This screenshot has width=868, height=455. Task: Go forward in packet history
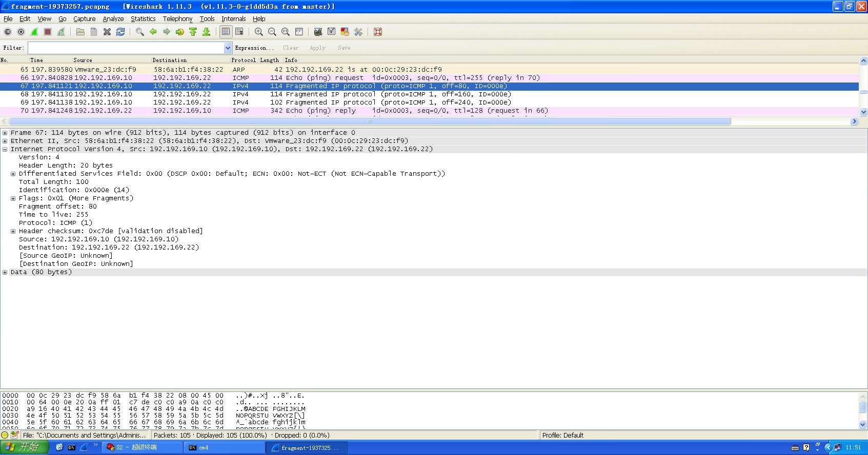(x=166, y=32)
